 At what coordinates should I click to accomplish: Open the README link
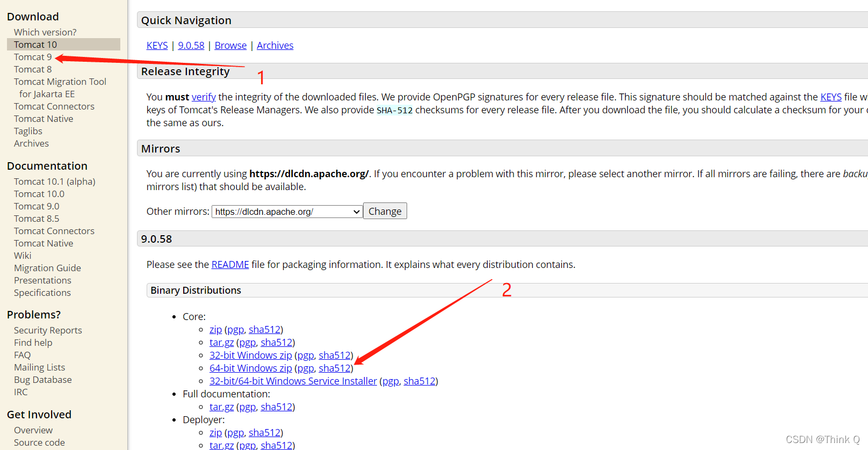pyautogui.click(x=230, y=265)
